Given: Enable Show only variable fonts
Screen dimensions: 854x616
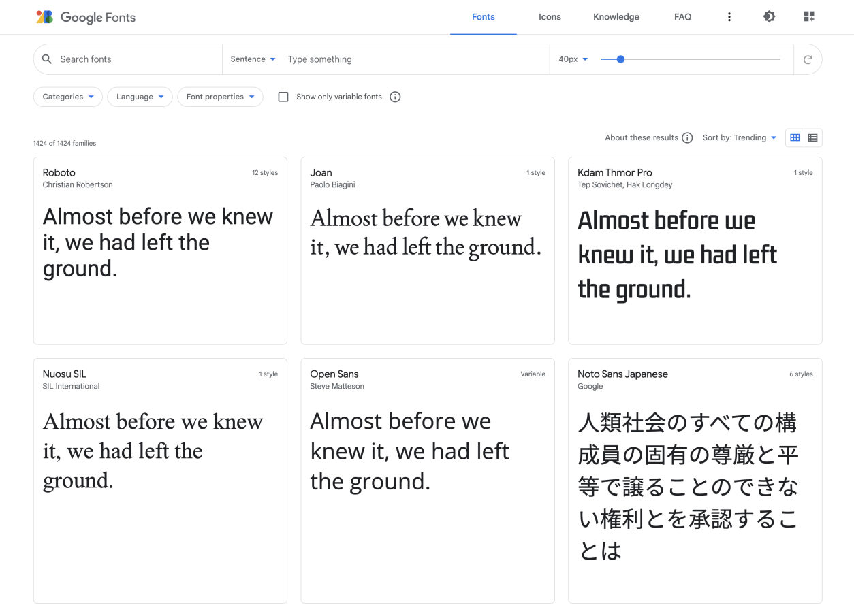Looking at the screenshot, I should point(283,97).
